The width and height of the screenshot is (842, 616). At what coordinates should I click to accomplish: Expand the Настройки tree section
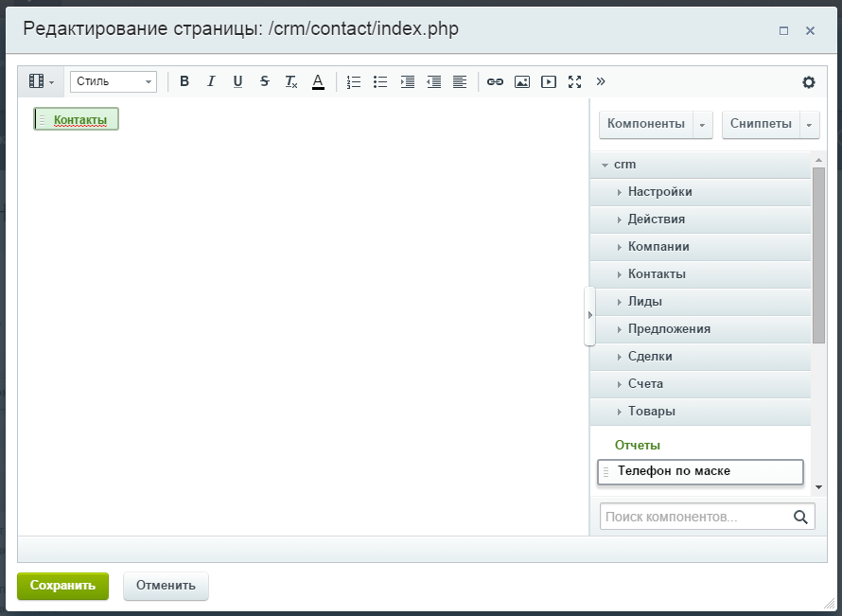(659, 192)
